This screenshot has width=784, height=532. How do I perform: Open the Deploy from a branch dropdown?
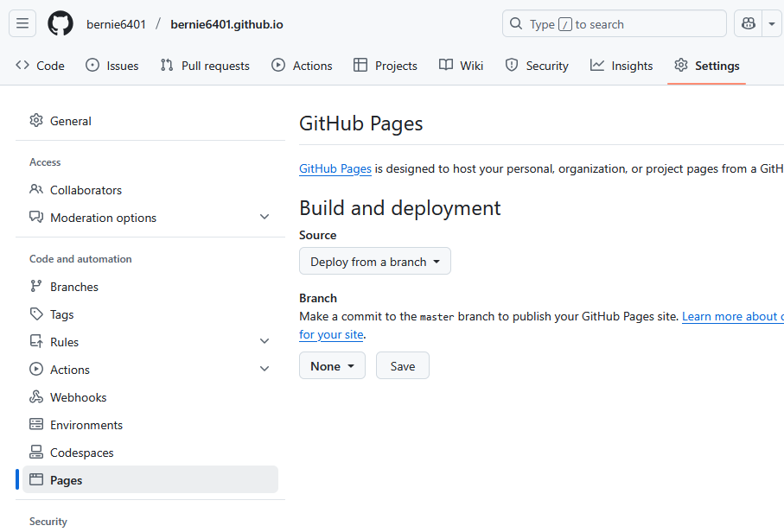375,262
